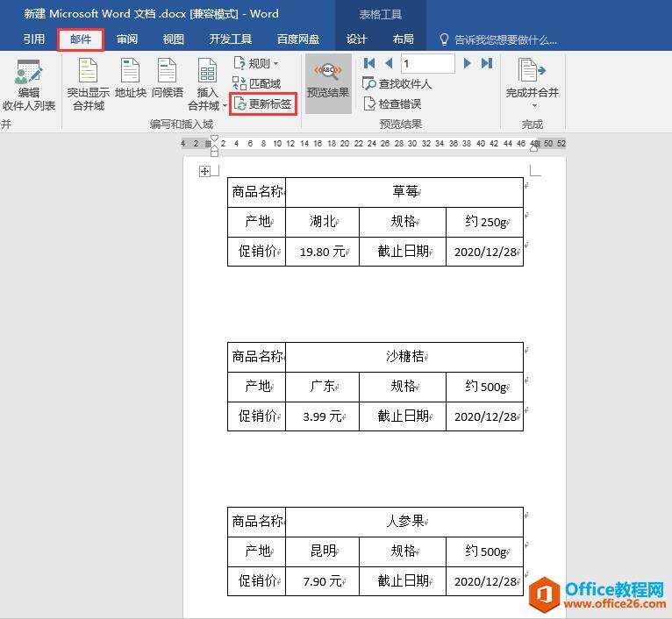The height and width of the screenshot is (619, 672).
Task: Go to last record
Action: click(x=486, y=63)
